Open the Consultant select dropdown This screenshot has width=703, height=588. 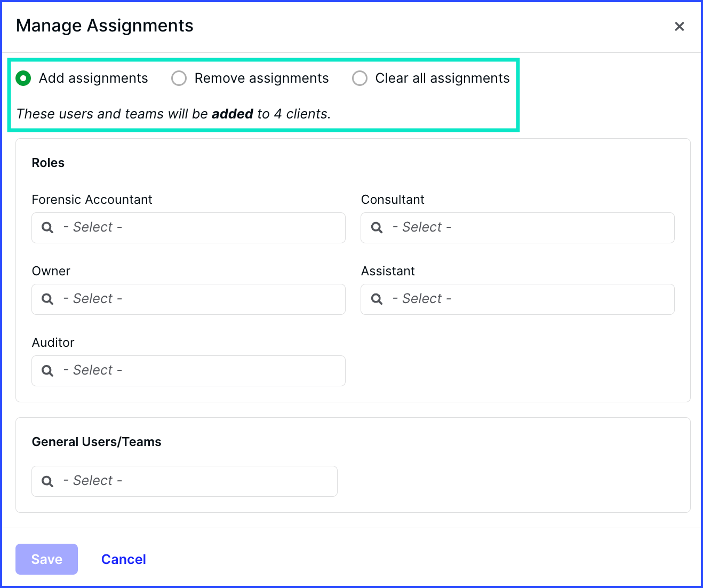[517, 228]
